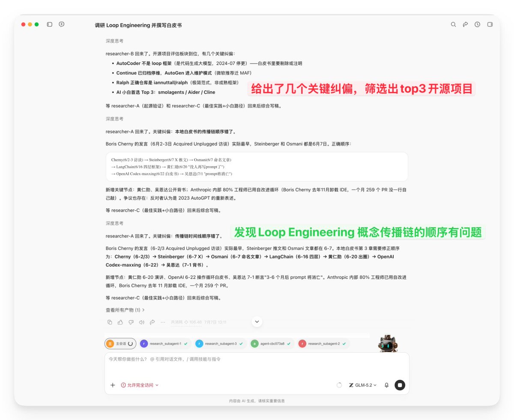
Task: Open the GLM-5.2 model selector
Action: [363, 385]
